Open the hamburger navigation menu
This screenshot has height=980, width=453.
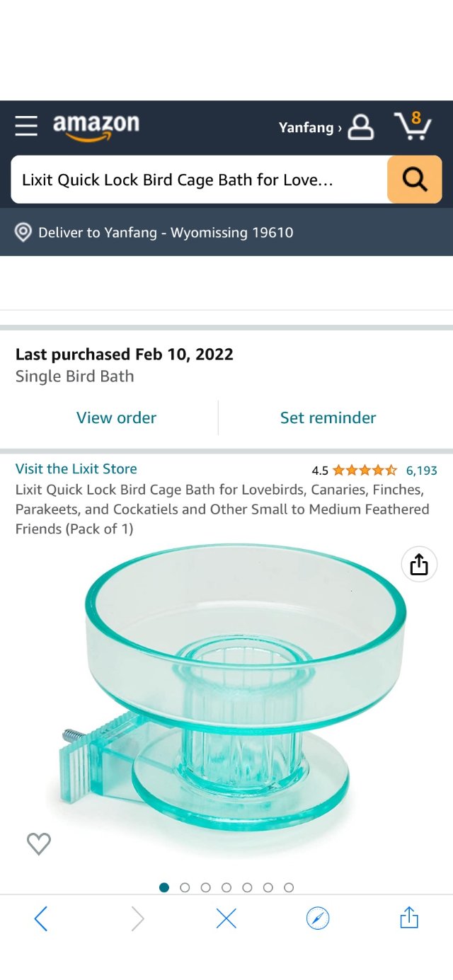[x=26, y=127]
